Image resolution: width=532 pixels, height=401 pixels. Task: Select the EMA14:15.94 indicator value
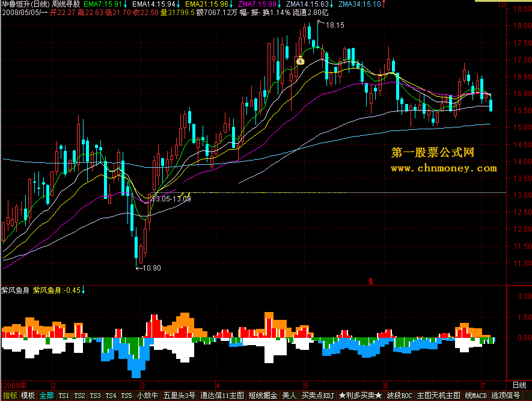(154, 4)
